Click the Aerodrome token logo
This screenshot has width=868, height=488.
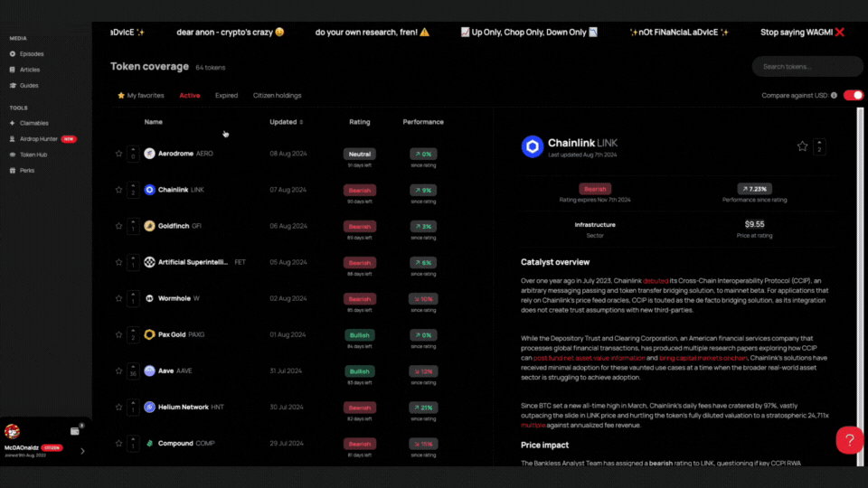pyautogui.click(x=149, y=154)
